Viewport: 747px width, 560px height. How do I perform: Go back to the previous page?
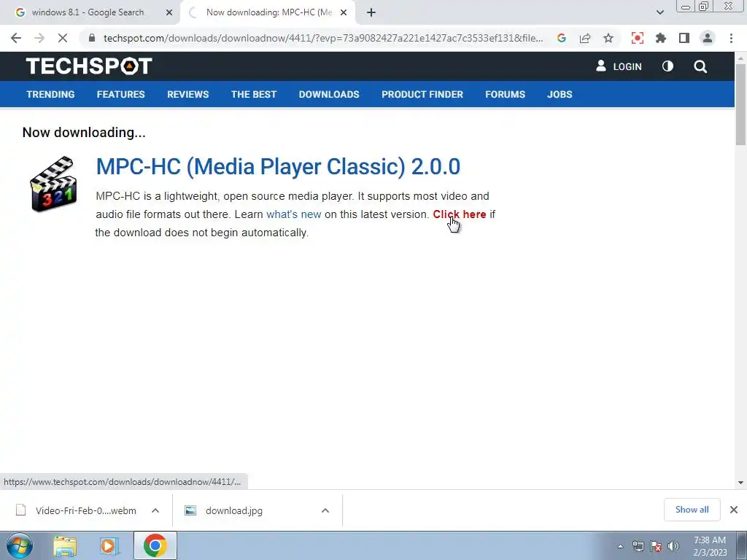[16, 38]
